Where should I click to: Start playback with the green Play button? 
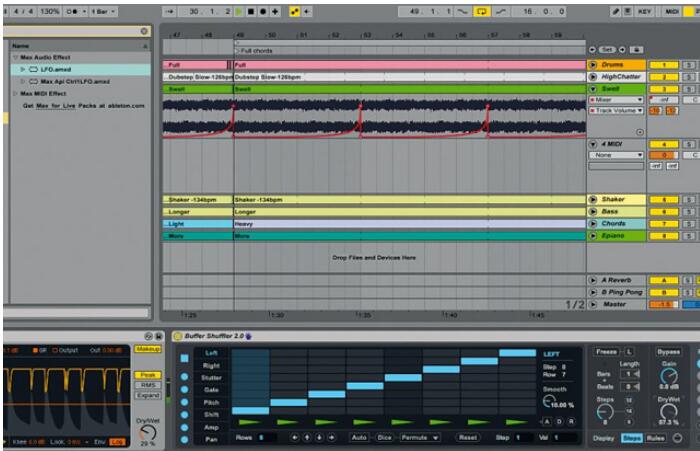pyautogui.click(x=239, y=12)
